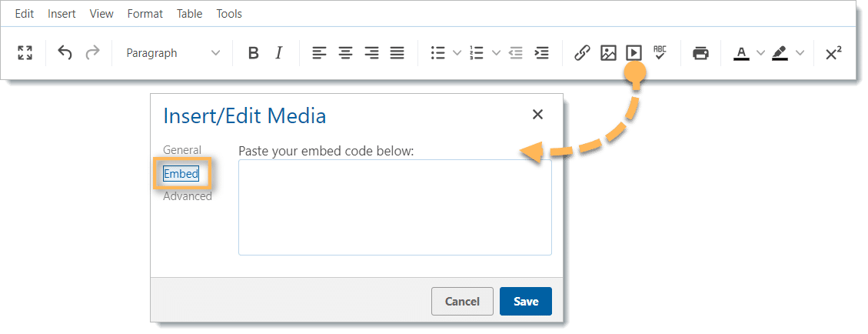Apply the text color swatch

pos(741,53)
